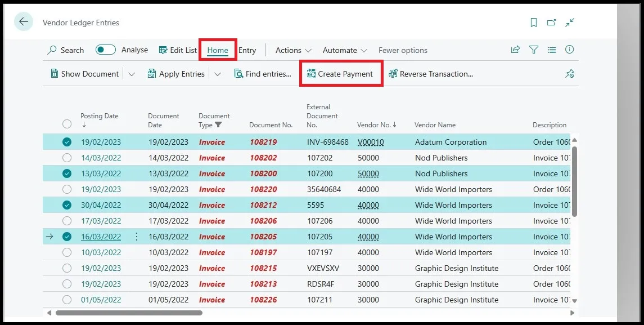The image size is (644, 325).
Task: Go back using the back arrow
Action: coord(24,22)
